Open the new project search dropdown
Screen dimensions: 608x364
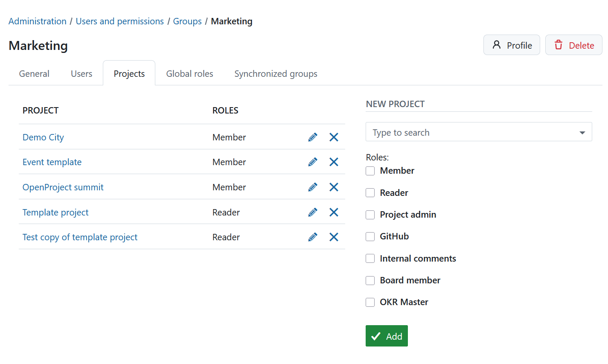tap(582, 132)
